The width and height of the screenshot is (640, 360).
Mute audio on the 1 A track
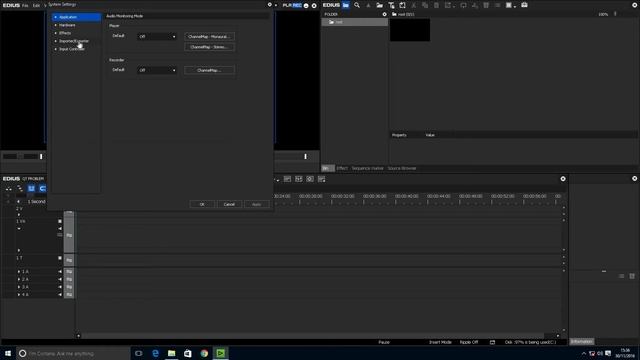pyautogui.click(x=60, y=272)
